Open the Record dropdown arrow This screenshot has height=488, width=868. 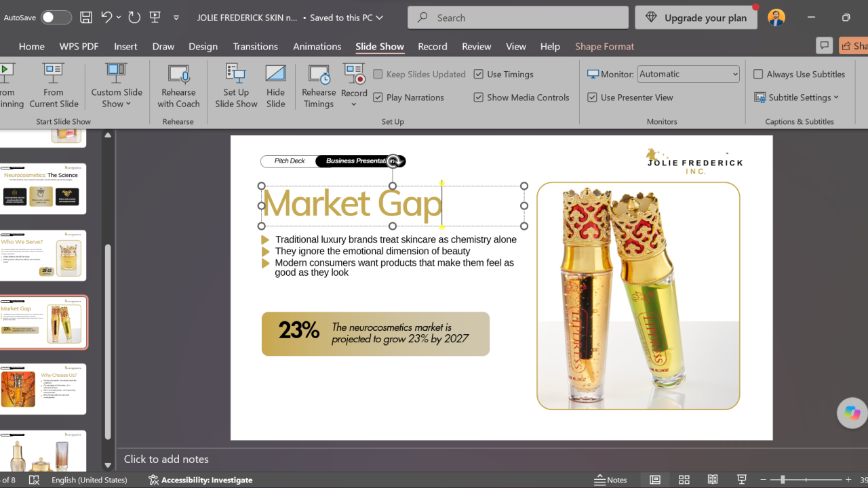pos(354,104)
